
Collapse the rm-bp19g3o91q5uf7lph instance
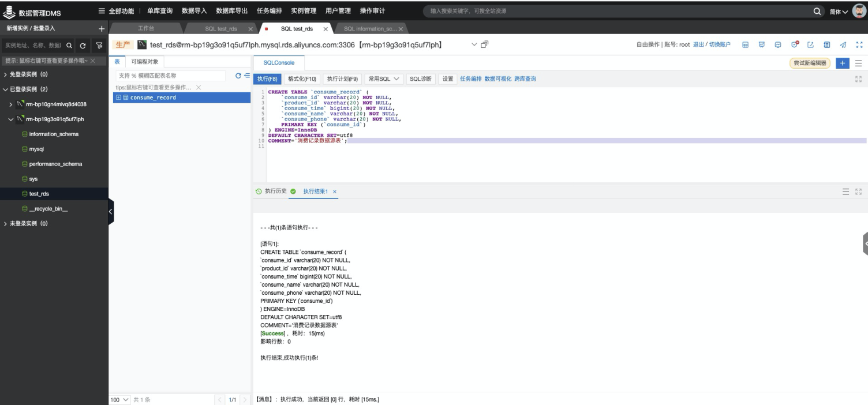click(x=12, y=119)
